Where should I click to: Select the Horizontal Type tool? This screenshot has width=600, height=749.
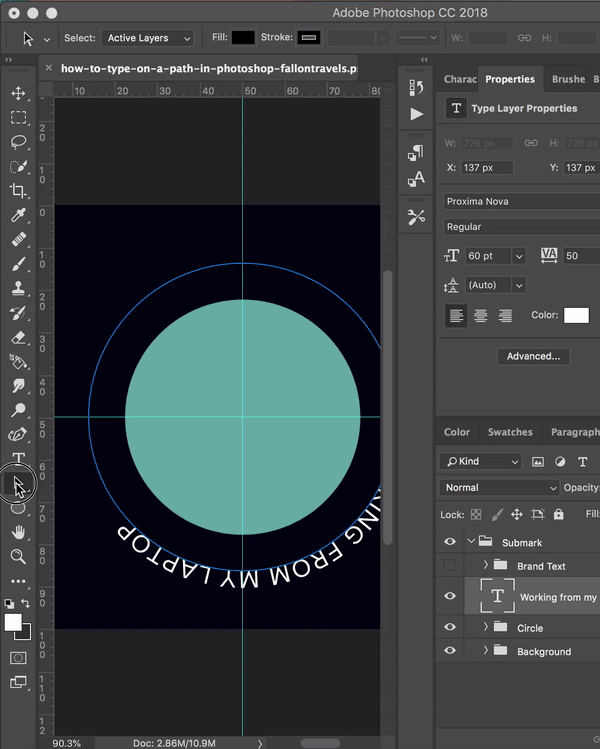[x=18, y=458]
